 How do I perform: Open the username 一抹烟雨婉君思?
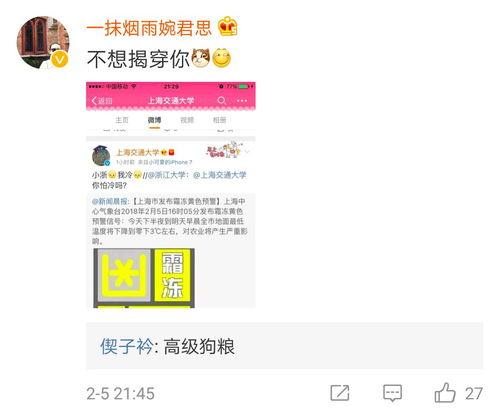coord(149,27)
